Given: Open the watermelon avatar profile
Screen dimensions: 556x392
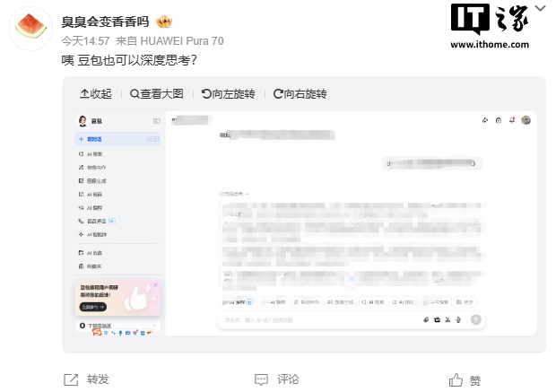Looking at the screenshot, I should pyautogui.click(x=30, y=27).
